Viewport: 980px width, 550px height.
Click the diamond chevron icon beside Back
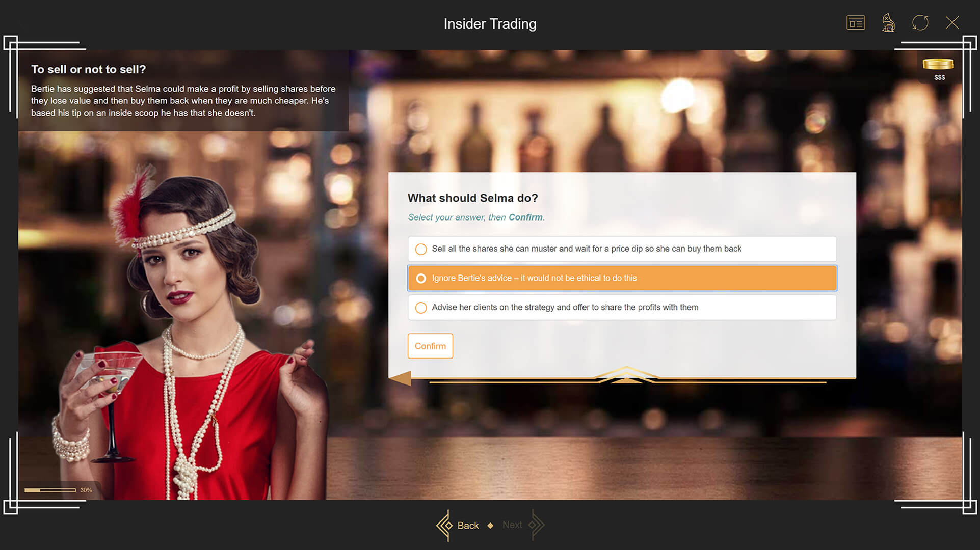(x=445, y=525)
